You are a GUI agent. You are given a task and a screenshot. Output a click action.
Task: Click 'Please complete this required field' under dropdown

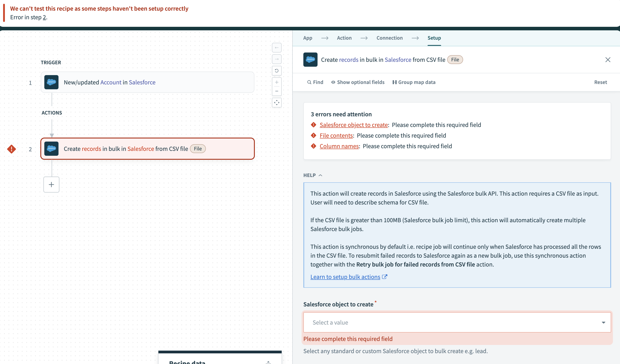coord(348,339)
